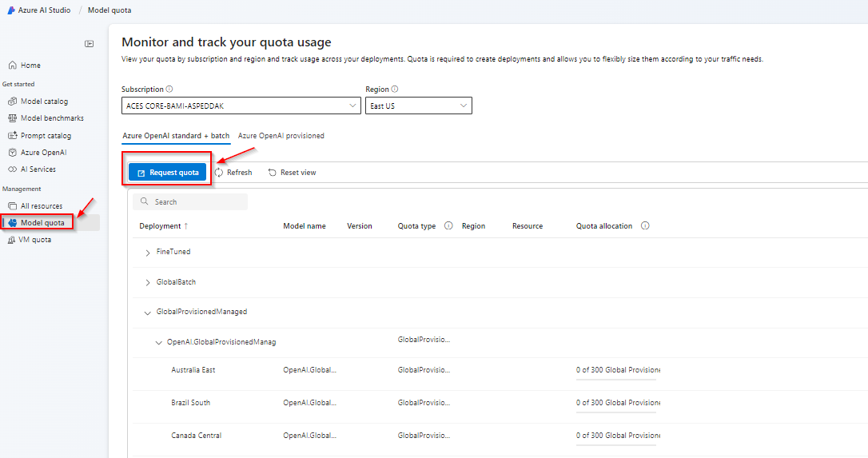The width and height of the screenshot is (868, 458).
Task: Click the VM quota icon
Action: click(x=11, y=240)
